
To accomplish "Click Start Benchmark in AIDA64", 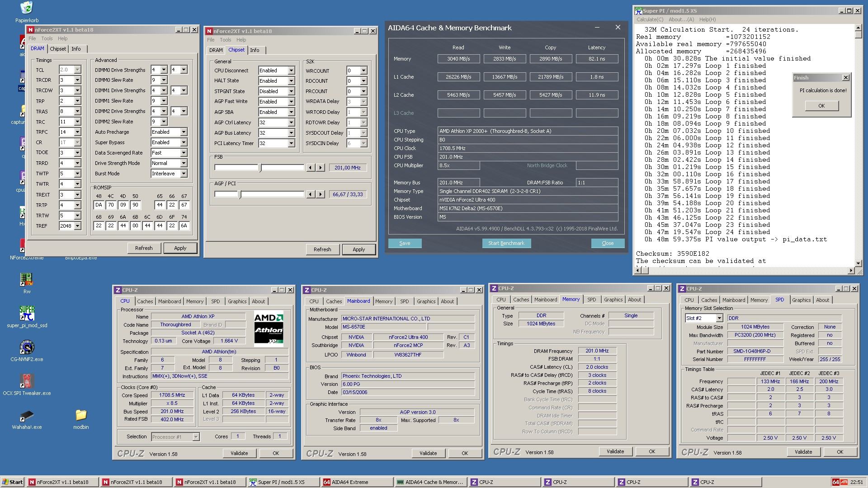I will coord(506,243).
